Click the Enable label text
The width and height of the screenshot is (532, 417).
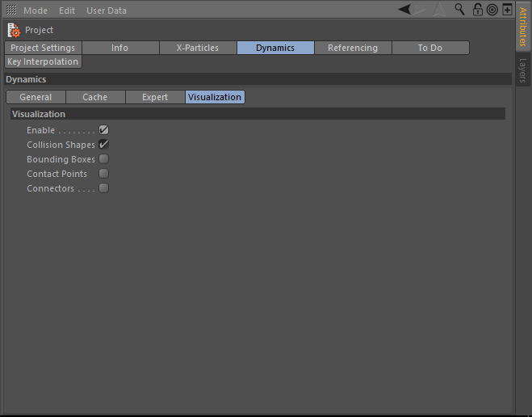tap(40, 130)
